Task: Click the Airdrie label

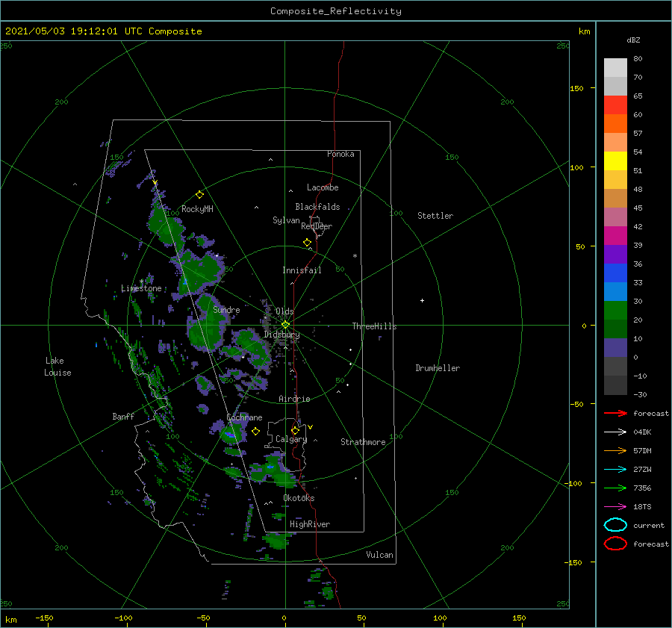Action: point(294,399)
